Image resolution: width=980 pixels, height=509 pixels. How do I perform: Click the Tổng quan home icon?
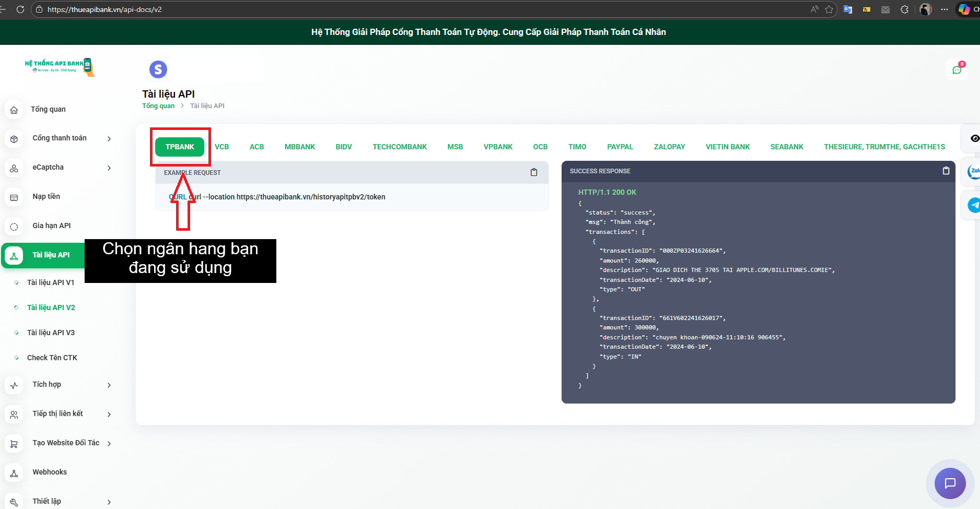[14, 110]
